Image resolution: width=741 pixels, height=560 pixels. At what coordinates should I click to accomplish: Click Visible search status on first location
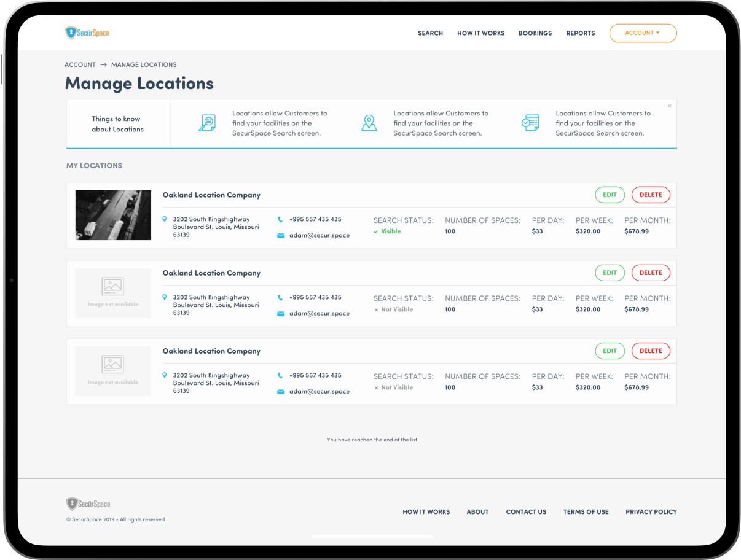coord(390,231)
